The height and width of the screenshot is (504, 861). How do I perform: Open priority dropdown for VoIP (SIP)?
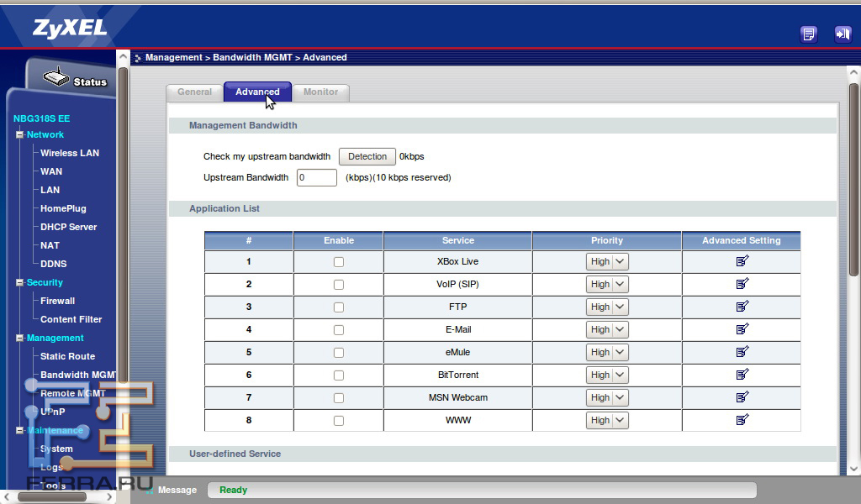[x=607, y=284]
